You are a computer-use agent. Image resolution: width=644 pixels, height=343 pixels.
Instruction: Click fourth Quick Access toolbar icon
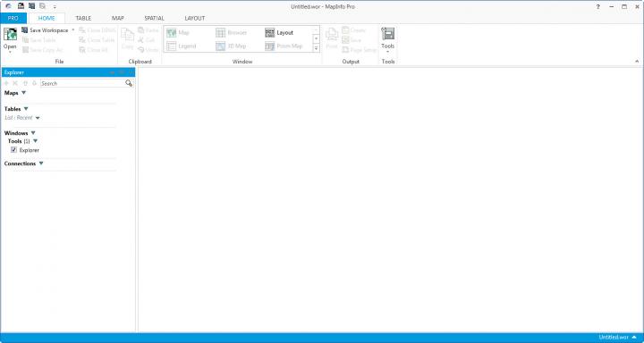pos(42,6)
